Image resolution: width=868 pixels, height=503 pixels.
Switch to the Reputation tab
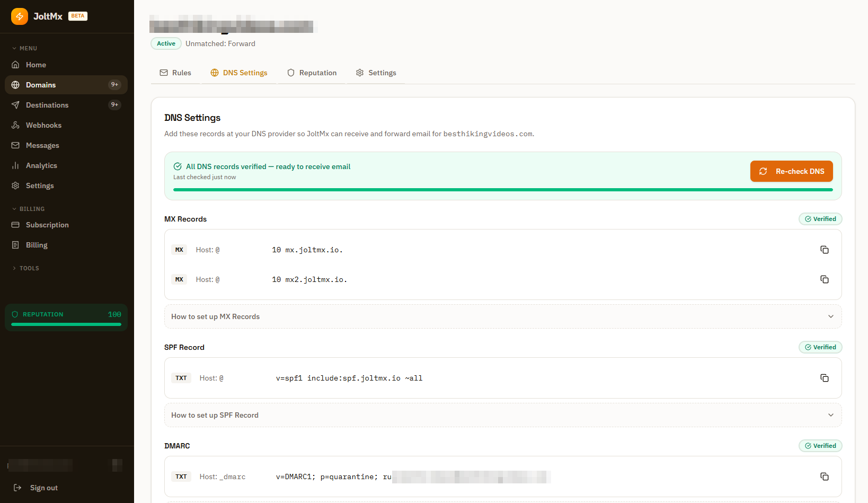(x=312, y=73)
